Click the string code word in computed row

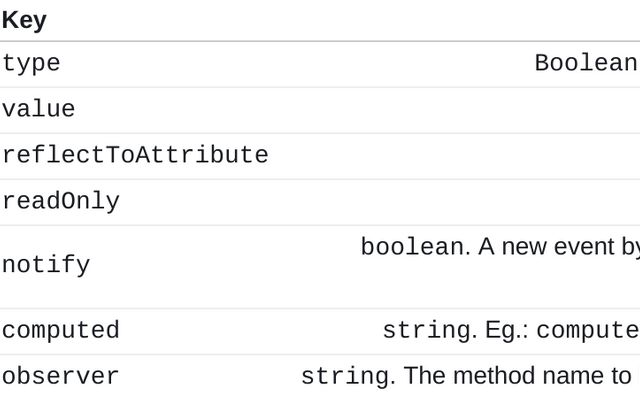click(x=426, y=331)
